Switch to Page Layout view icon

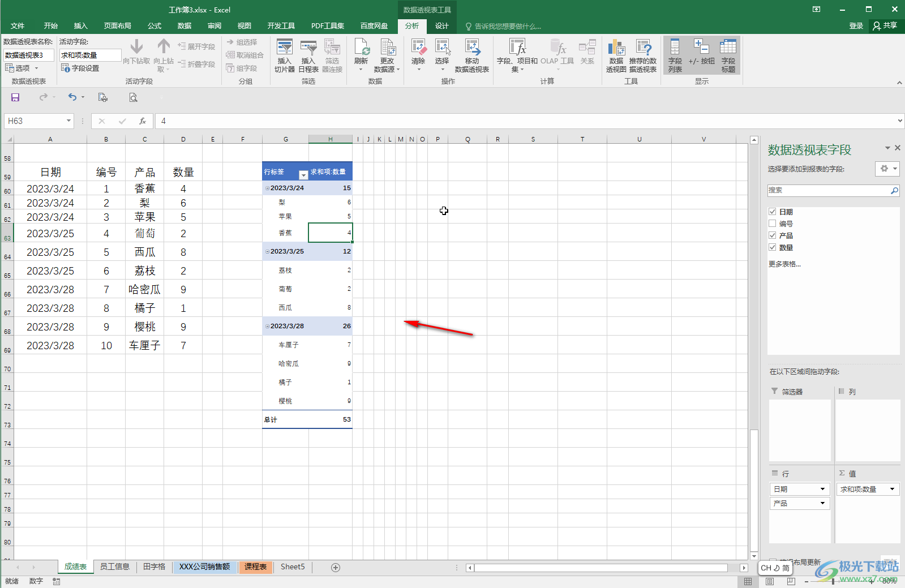(x=770, y=581)
